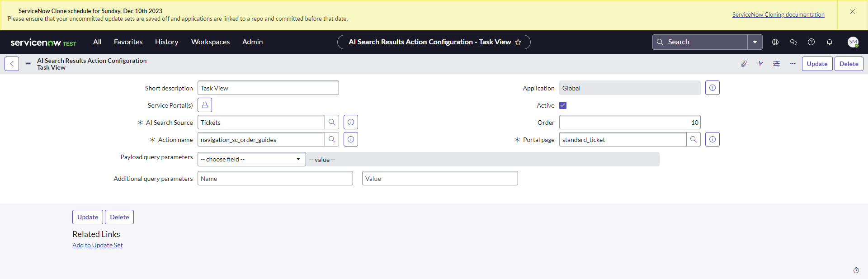Open the All menu
Image resolution: width=868 pixels, height=279 pixels.
(97, 42)
